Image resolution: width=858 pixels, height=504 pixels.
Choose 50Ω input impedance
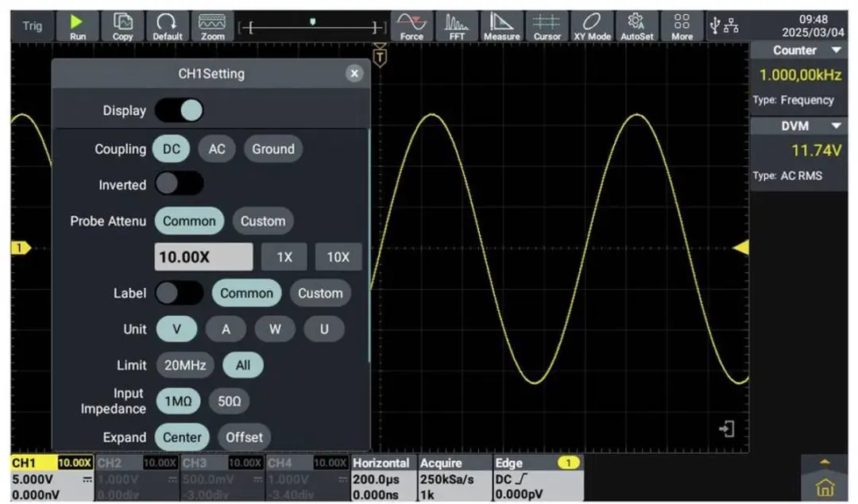pyautogui.click(x=230, y=402)
